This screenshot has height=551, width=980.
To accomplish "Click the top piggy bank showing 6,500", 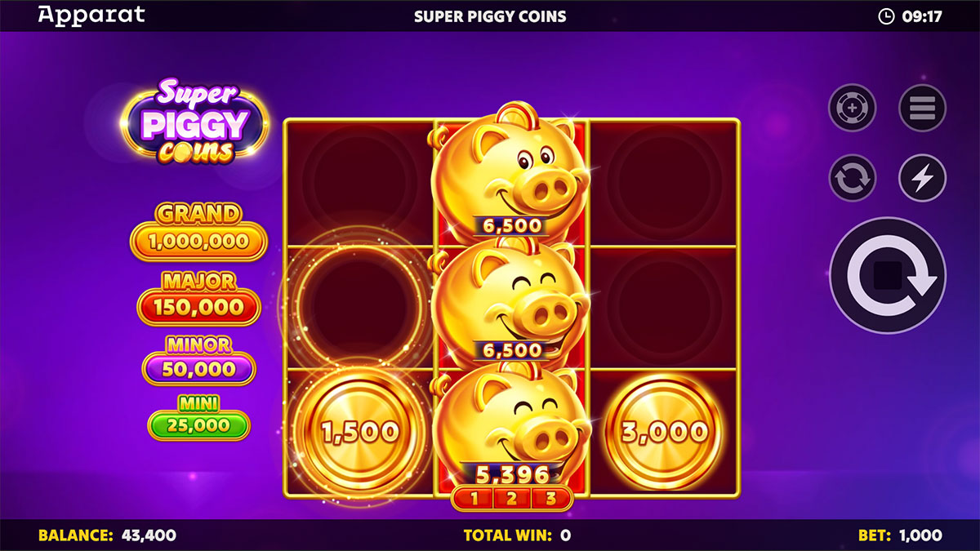I will click(x=511, y=171).
